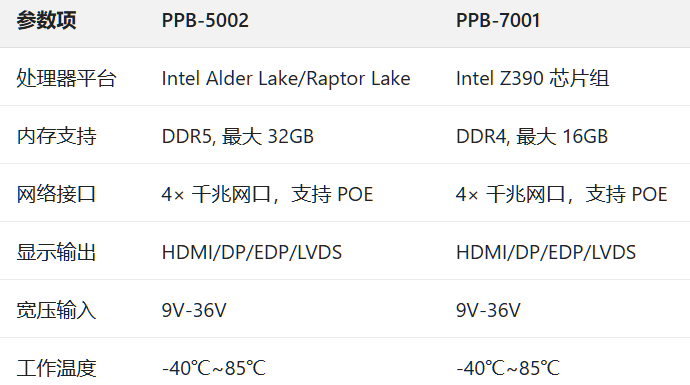The height and width of the screenshot is (385, 690).
Task: Click the 处理器平台 row label
Action: coord(66,78)
